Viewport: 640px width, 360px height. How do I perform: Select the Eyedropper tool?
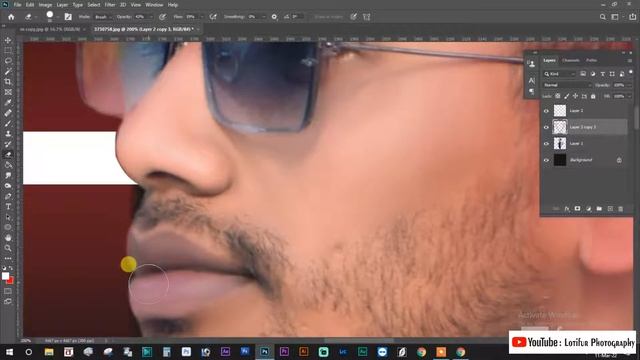[x=8, y=102]
